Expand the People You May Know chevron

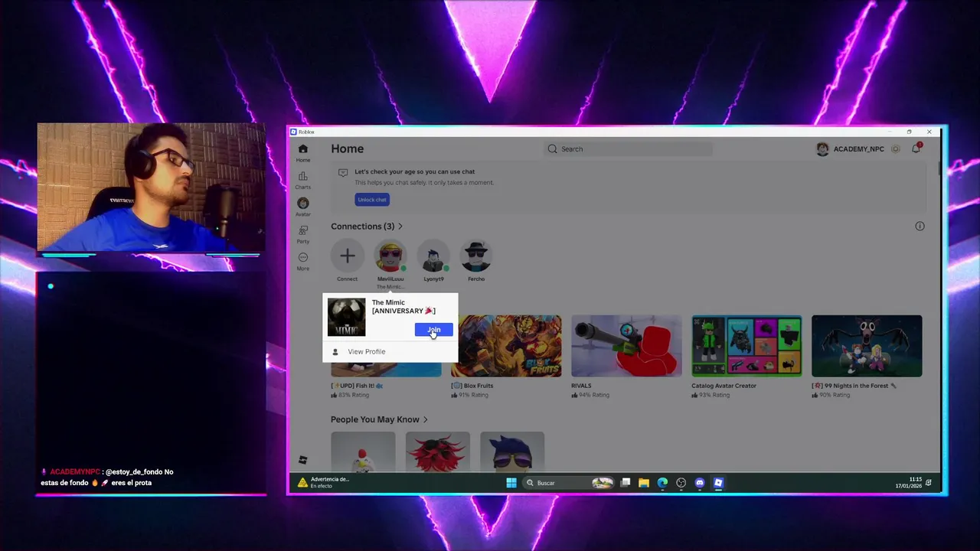tap(425, 419)
